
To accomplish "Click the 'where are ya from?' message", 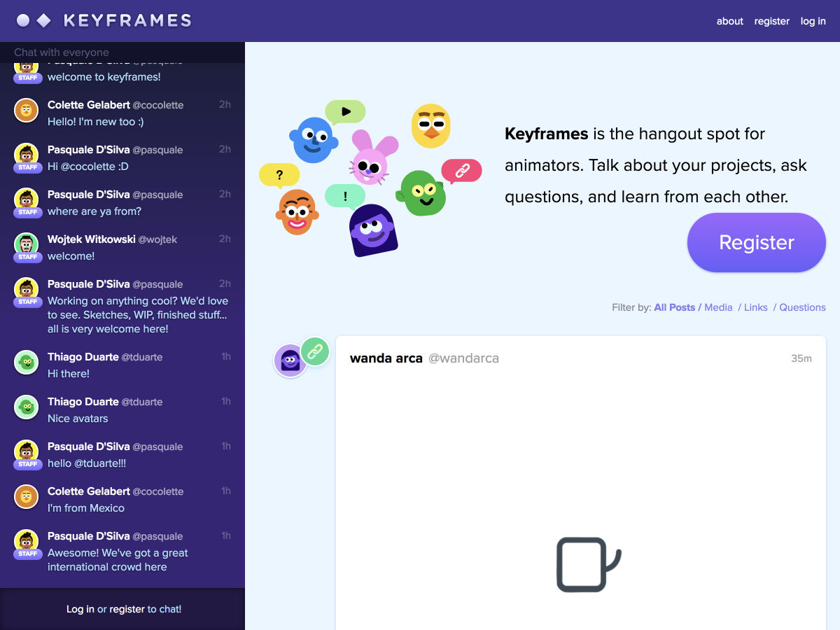I will coord(94,211).
